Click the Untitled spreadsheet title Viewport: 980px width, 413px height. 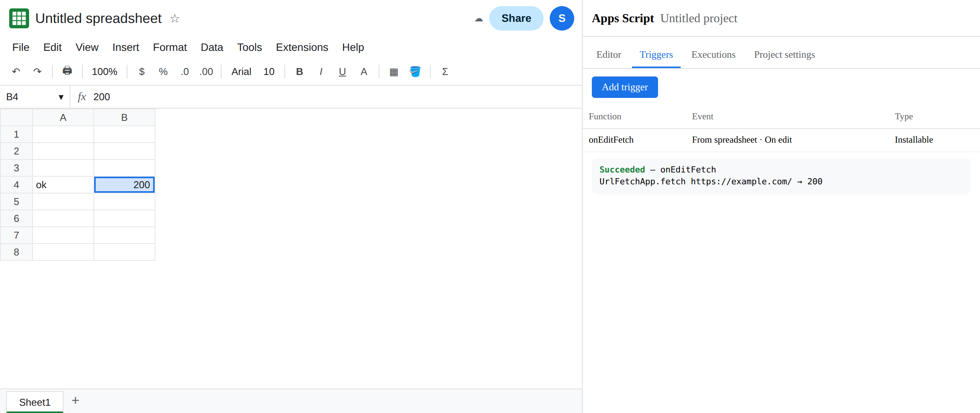pyautogui.click(x=98, y=18)
